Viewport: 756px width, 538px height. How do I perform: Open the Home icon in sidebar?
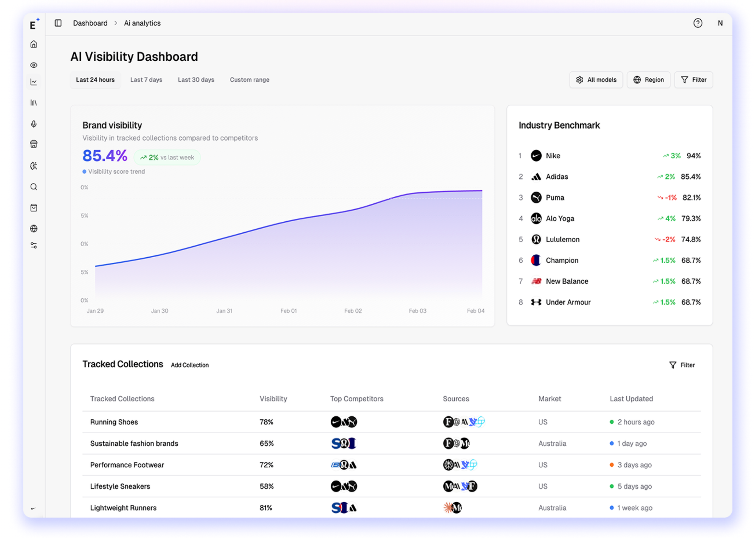coord(34,44)
